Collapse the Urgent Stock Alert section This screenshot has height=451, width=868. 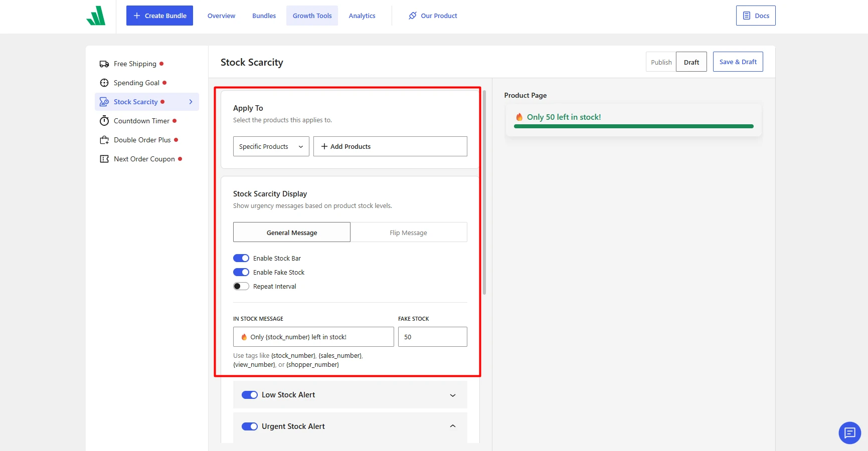[x=453, y=426]
